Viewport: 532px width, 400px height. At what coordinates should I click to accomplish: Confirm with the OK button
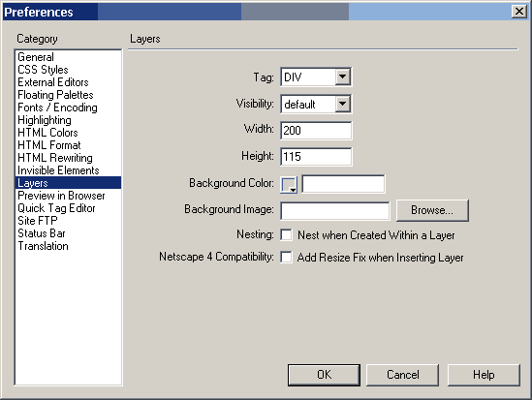coord(324,375)
